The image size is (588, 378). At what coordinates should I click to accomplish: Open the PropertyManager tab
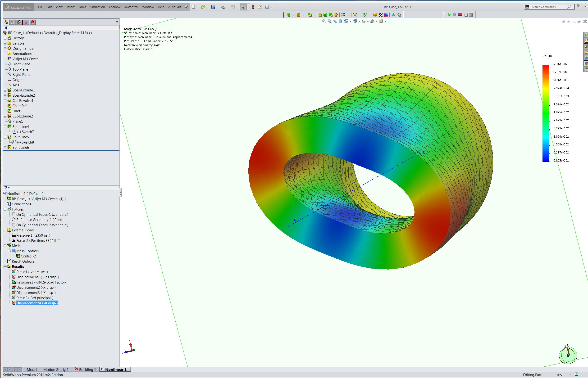point(13,22)
